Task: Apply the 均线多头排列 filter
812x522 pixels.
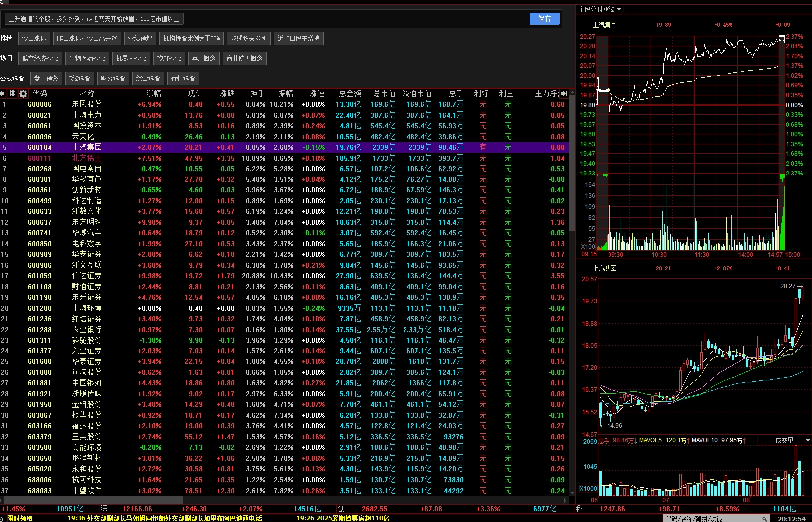Action: coord(249,38)
